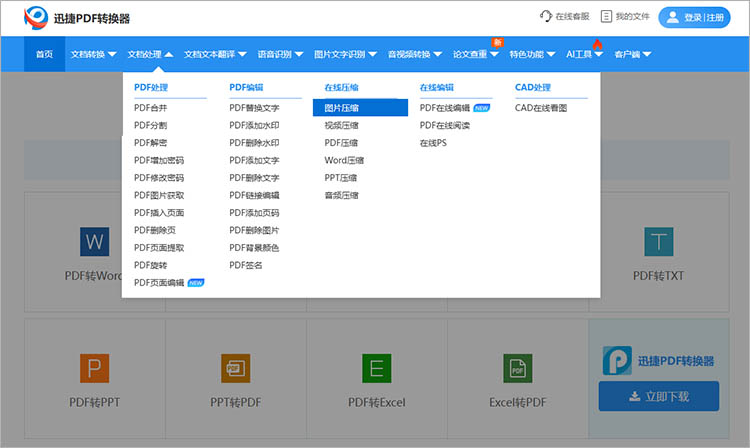Open PDF删除水印 menu entry
The height and width of the screenshot is (448, 750).
254,143
